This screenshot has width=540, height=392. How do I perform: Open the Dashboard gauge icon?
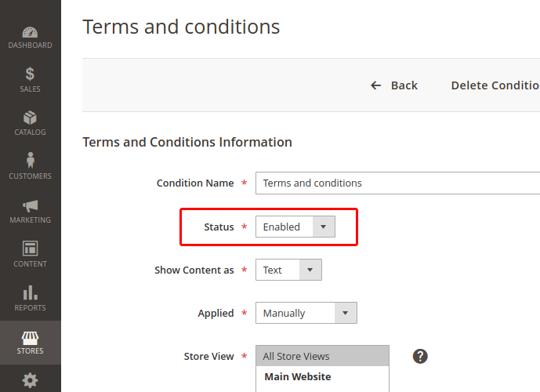(x=30, y=32)
